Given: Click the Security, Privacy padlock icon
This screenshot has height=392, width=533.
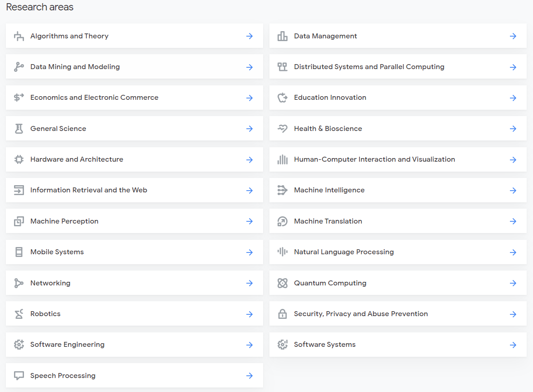Looking at the screenshot, I should (283, 314).
